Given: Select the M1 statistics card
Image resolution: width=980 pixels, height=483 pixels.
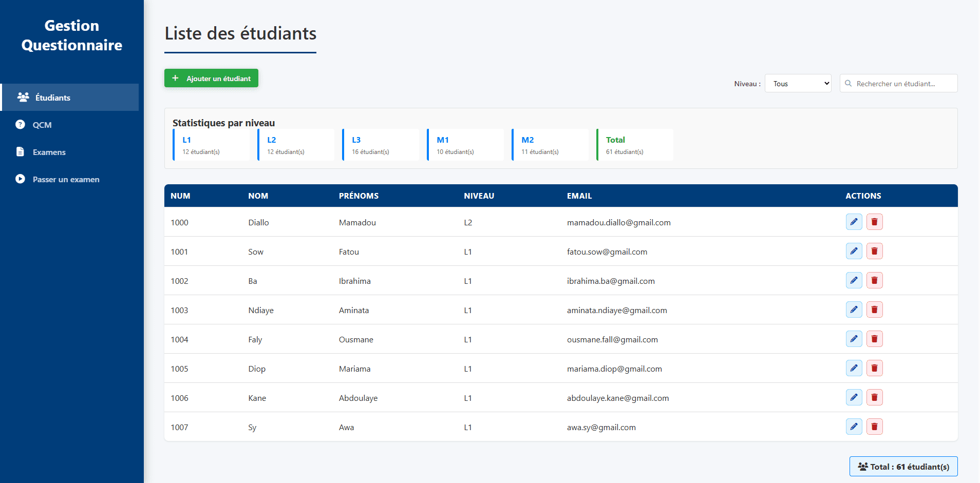Looking at the screenshot, I should pos(465,145).
